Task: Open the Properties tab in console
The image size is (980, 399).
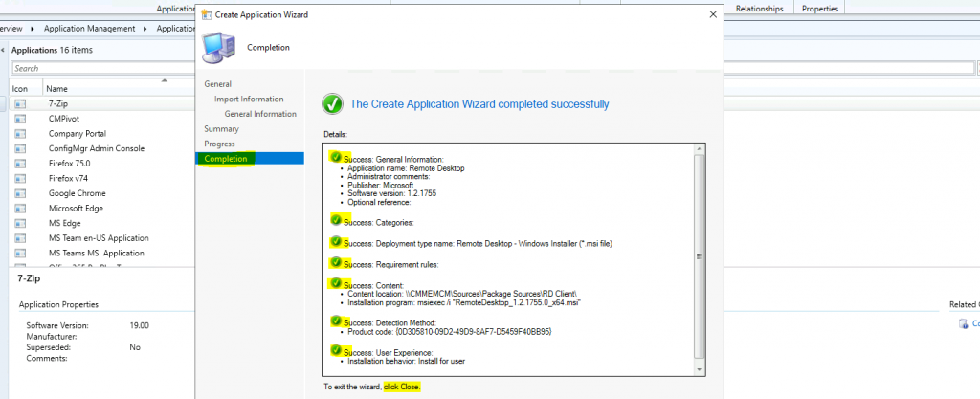Action: click(820, 9)
